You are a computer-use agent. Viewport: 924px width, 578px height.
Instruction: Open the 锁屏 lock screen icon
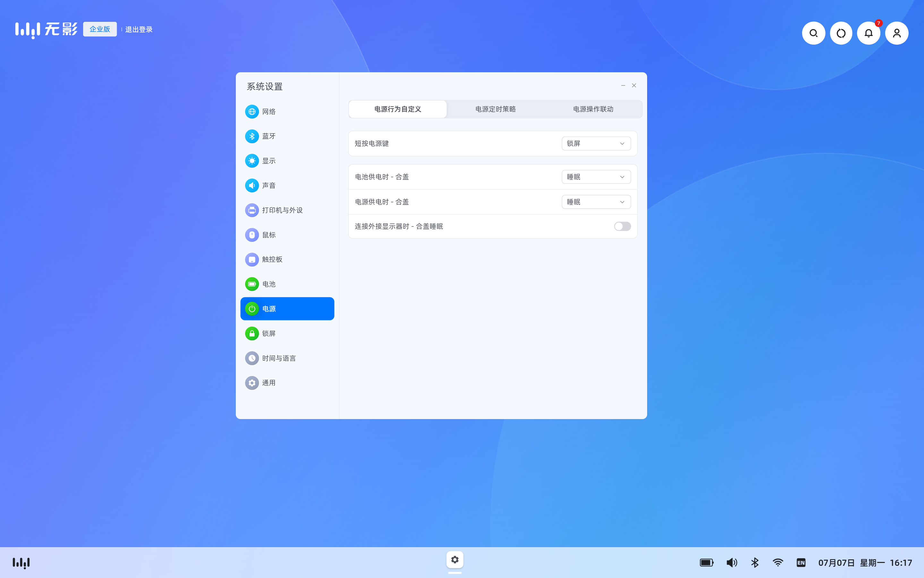pyautogui.click(x=252, y=333)
